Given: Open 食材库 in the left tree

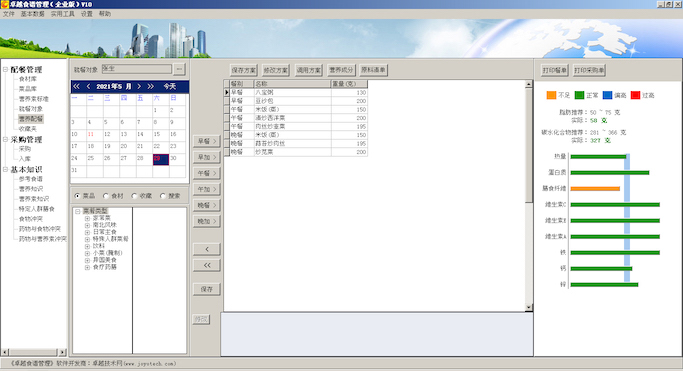Looking at the screenshot, I should (x=28, y=79).
